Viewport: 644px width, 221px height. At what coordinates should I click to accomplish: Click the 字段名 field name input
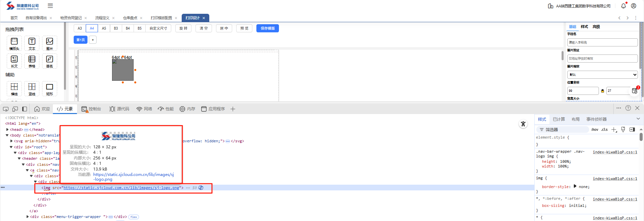[602, 42]
